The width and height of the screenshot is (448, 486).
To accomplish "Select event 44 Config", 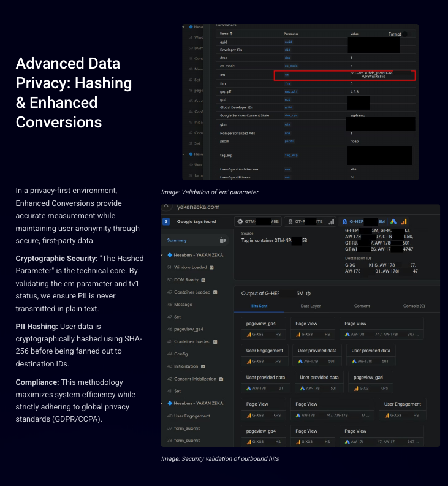I will point(177,354).
